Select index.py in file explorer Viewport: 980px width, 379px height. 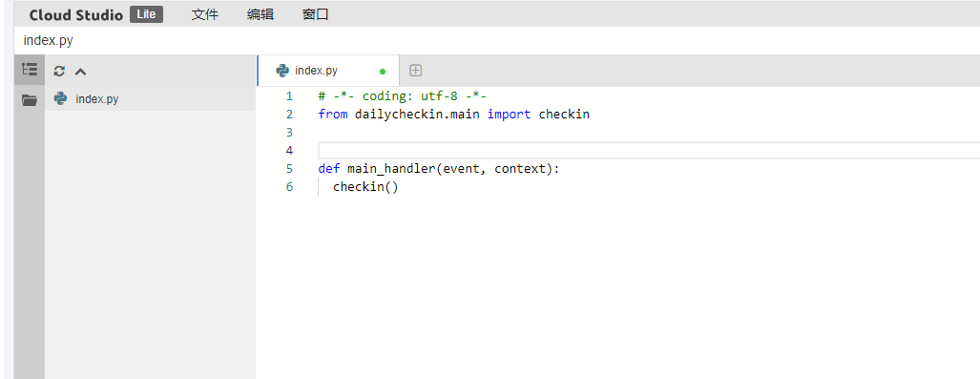click(150, 99)
